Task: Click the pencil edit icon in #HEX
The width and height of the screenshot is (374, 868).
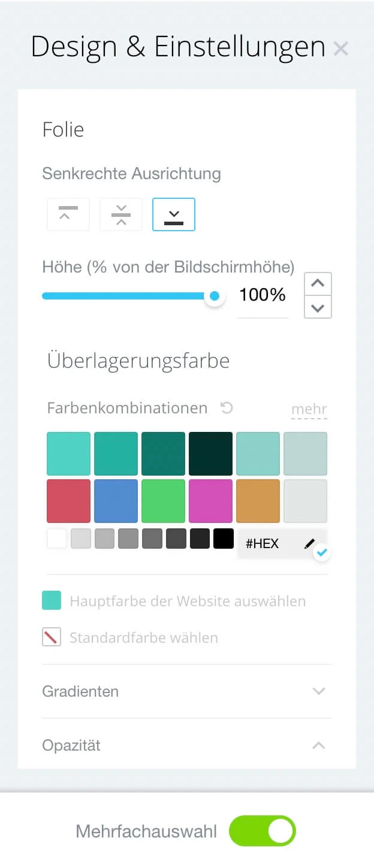Action: click(x=309, y=543)
